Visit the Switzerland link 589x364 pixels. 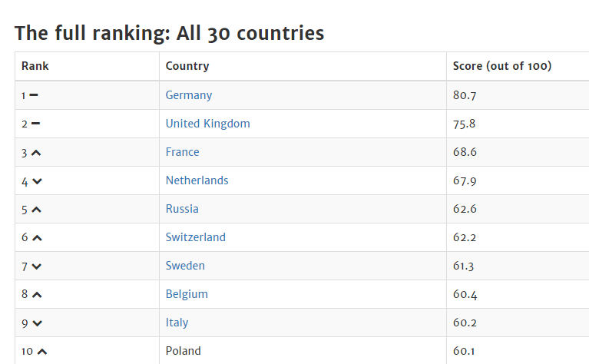[196, 237]
